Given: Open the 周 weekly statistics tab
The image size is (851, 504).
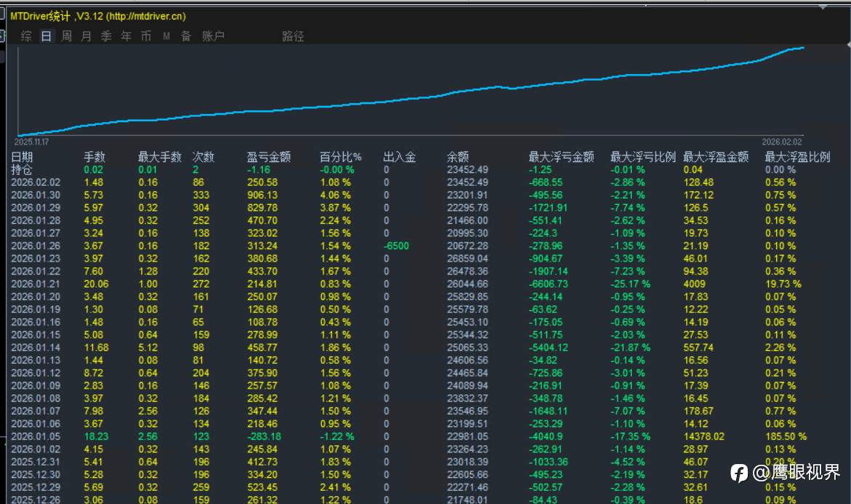Looking at the screenshot, I should (x=67, y=36).
